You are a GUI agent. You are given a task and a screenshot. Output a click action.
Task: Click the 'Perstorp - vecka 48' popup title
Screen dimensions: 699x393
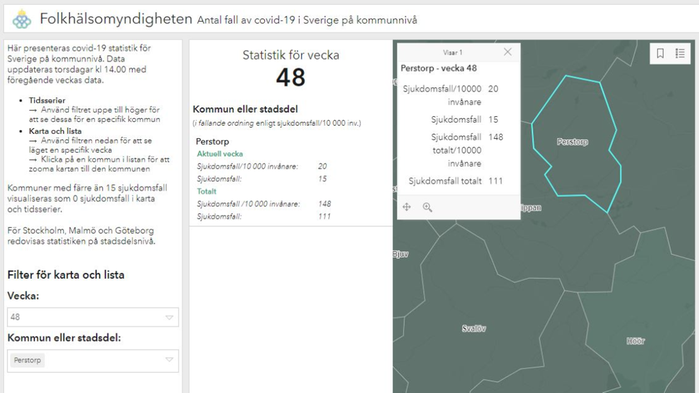[x=439, y=68]
